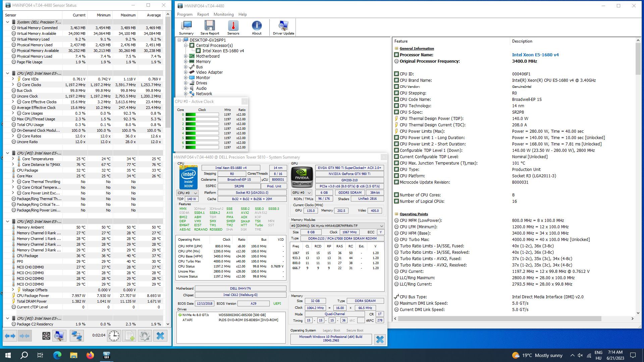Open Windows Start menu
Screen dimensions: 644x362
pyautogui.click(x=8, y=355)
